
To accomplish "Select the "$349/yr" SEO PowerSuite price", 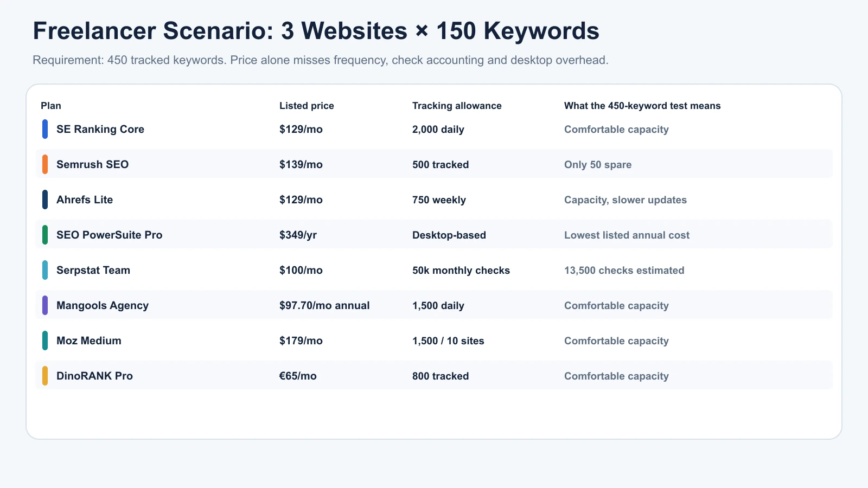I will pyautogui.click(x=298, y=235).
